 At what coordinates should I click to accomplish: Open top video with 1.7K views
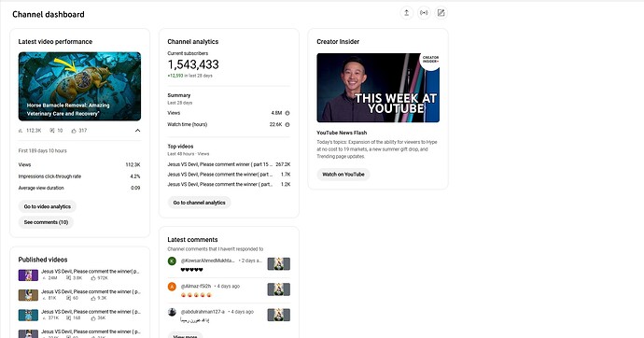(229, 174)
